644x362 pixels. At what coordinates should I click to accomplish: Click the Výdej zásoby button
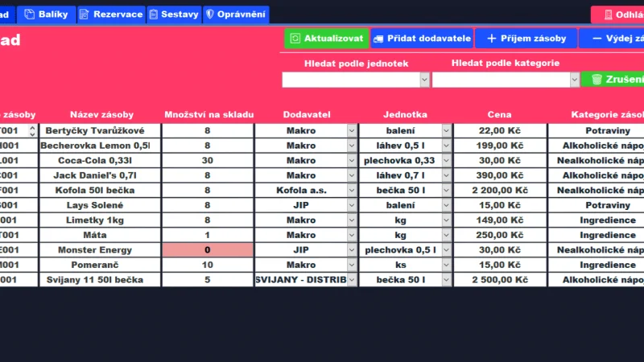click(612, 38)
